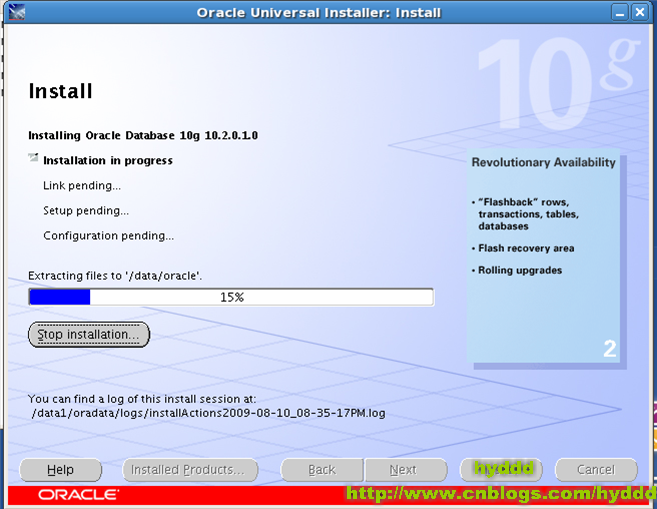Click the 'Configuration pending...' status line
Screen dimensions: 657x509
[x=109, y=235]
